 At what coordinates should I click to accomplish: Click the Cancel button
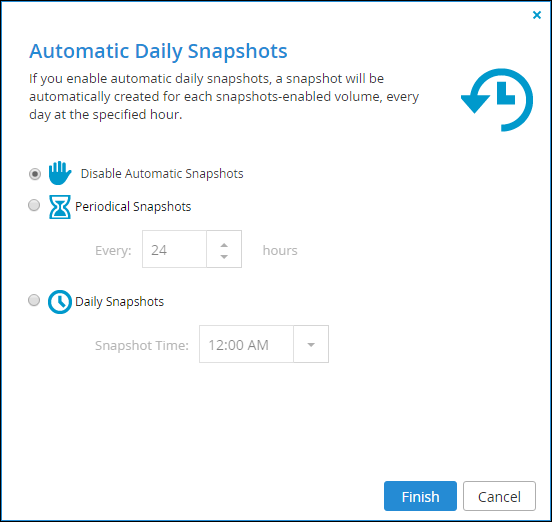(x=499, y=496)
